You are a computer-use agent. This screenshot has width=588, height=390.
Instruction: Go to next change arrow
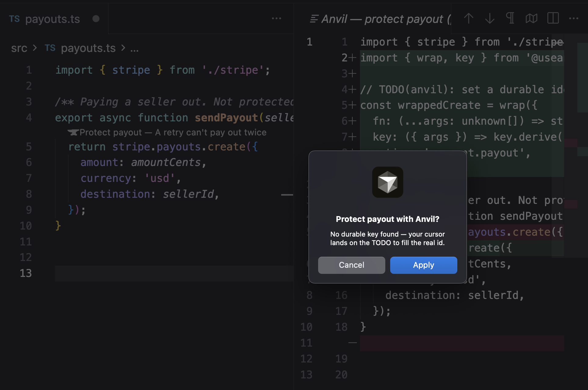[x=490, y=19]
